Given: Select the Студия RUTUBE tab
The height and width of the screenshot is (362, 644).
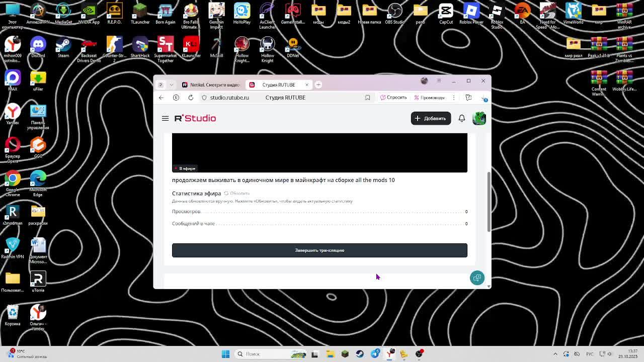Looking at the screenshot, I should coord(278,84).
